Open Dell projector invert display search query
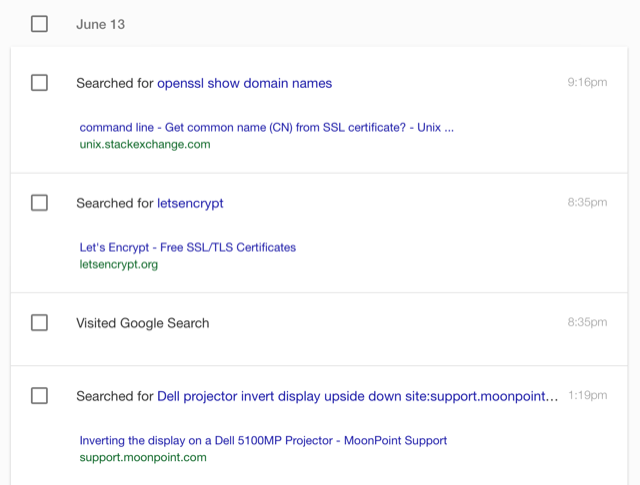 coord(358,396)
